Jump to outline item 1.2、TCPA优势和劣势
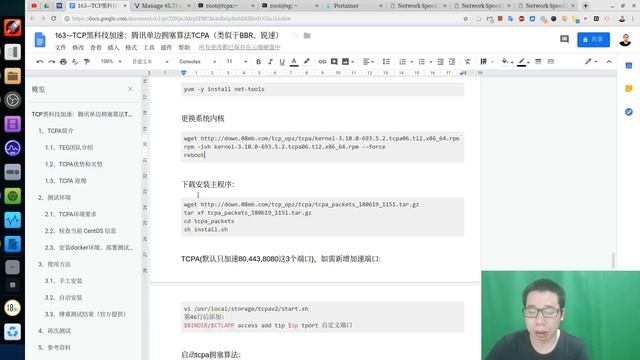This screenshot has width=640, height=360. coord(73,164)
